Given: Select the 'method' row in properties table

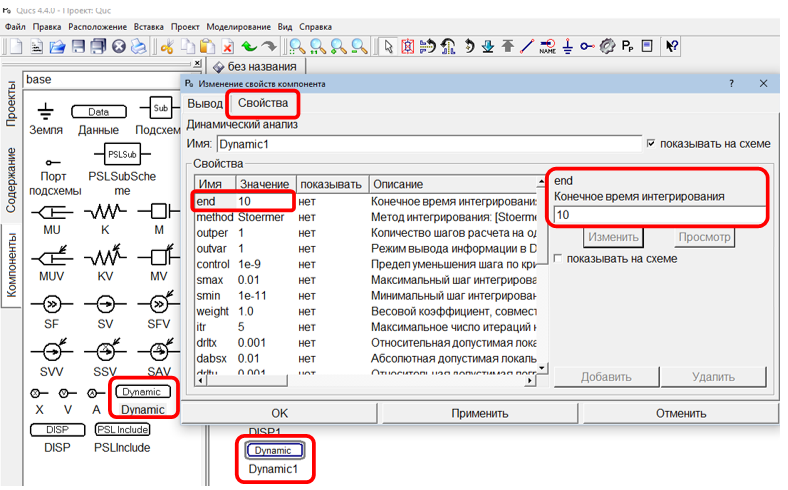Looking at the screenshot, I should point(215,217).
